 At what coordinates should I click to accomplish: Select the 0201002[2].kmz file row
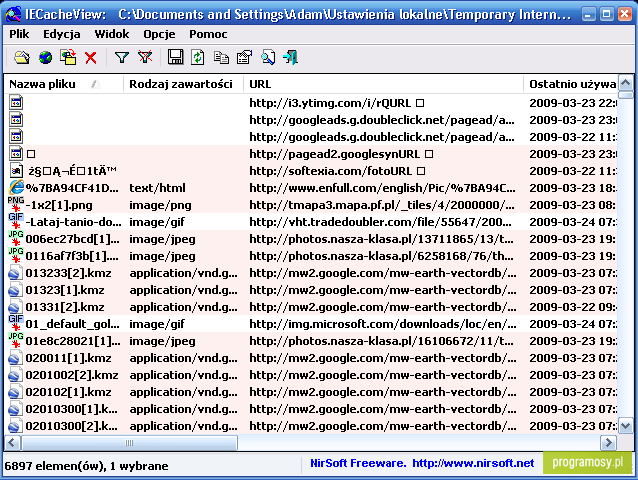tap(311, 375)
